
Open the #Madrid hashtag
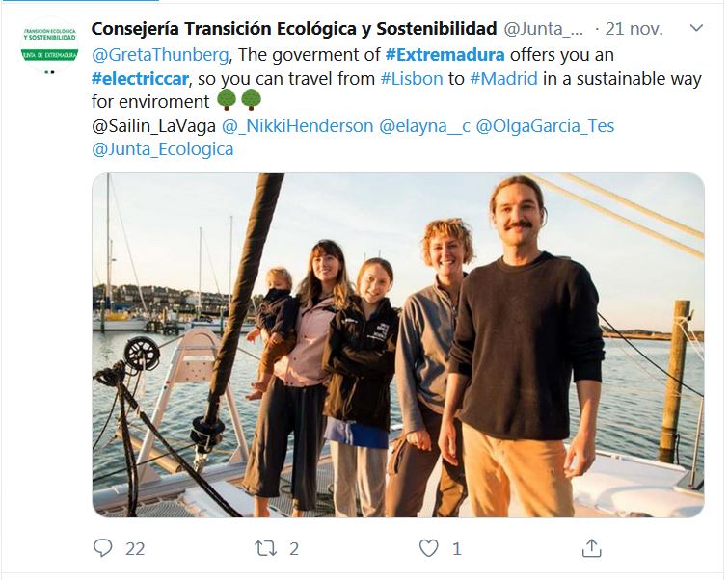tap(503, 79)
